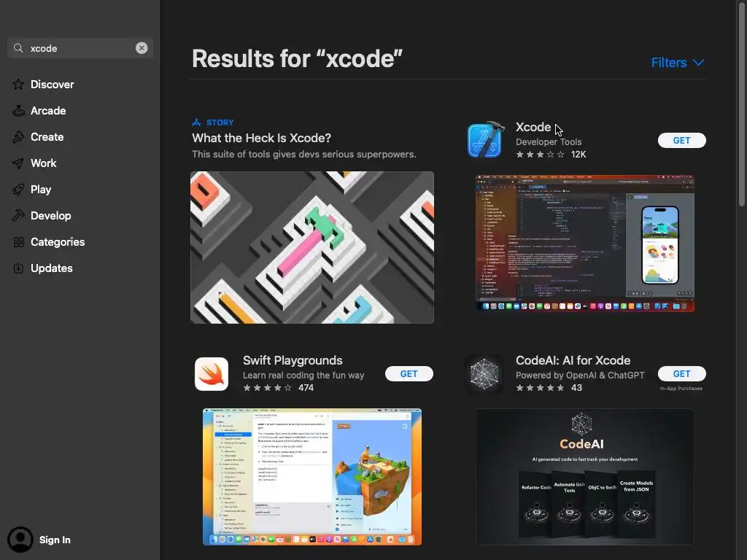Get the Xcode app
The height and width of the screenshot is (560, 747).
[x=682, y=141]
